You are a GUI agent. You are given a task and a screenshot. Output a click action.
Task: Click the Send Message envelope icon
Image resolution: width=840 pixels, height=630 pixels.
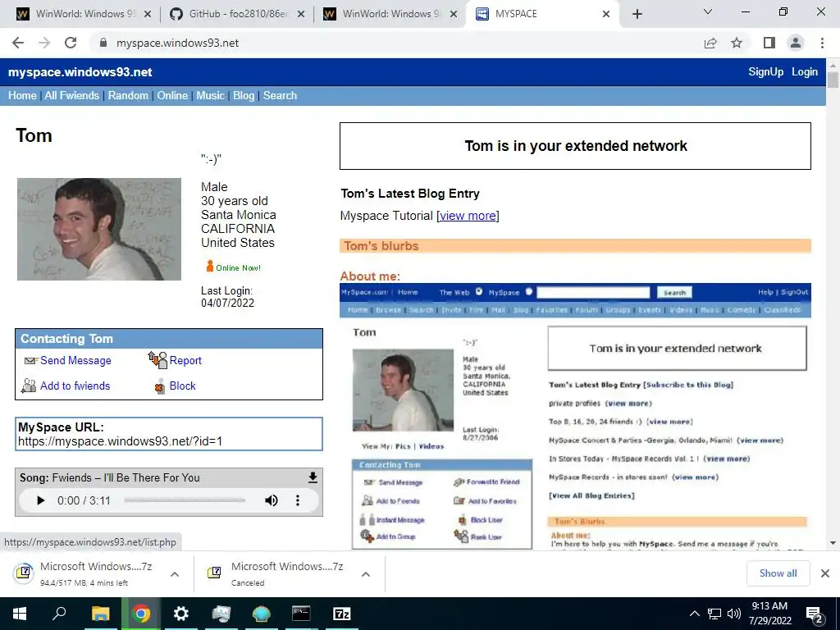click(x=30, y=361)
